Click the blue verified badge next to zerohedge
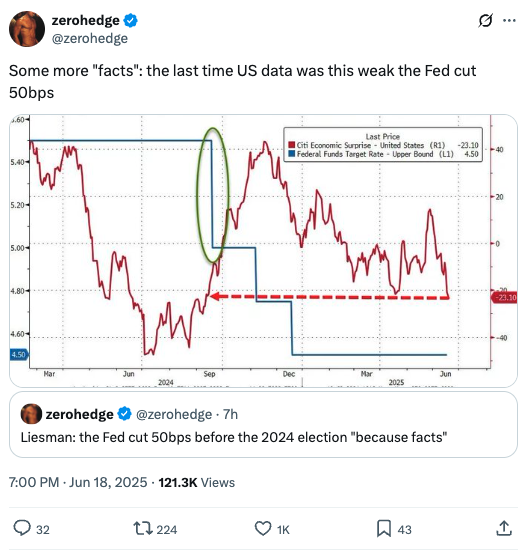Image resolution: width=527 pixels, height=557 pixels. click(x=131, y=20)
